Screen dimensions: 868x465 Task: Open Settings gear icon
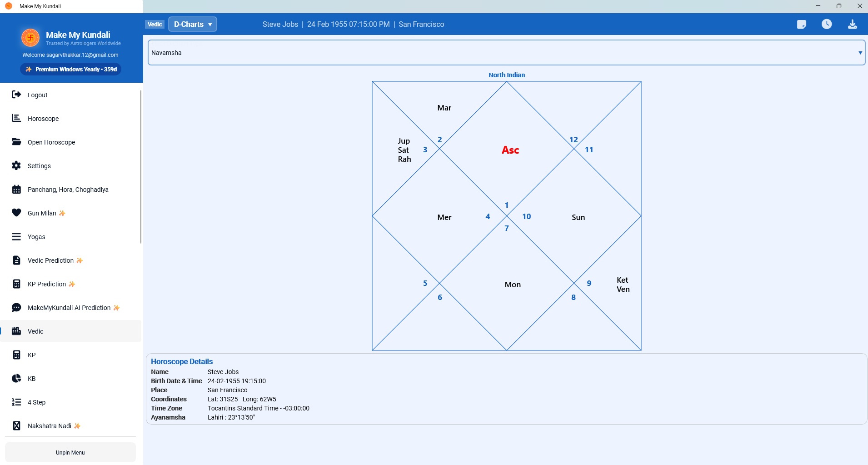pos(16,165)
